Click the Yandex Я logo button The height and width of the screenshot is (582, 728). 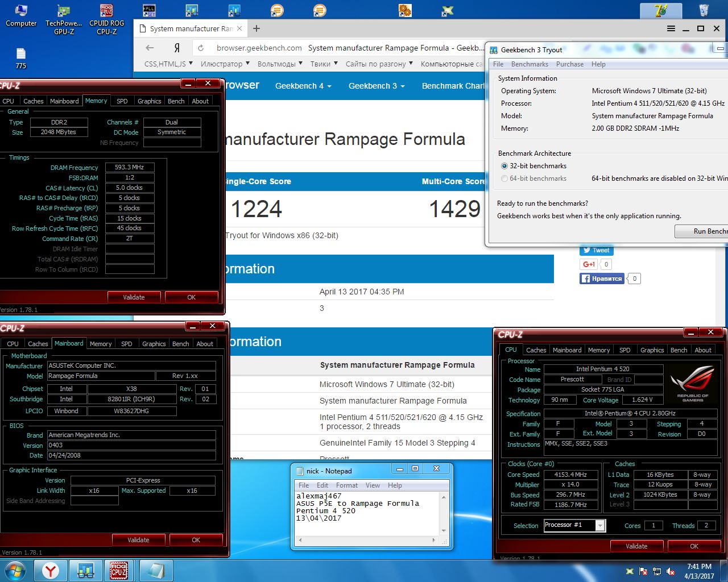click(177, 48)
